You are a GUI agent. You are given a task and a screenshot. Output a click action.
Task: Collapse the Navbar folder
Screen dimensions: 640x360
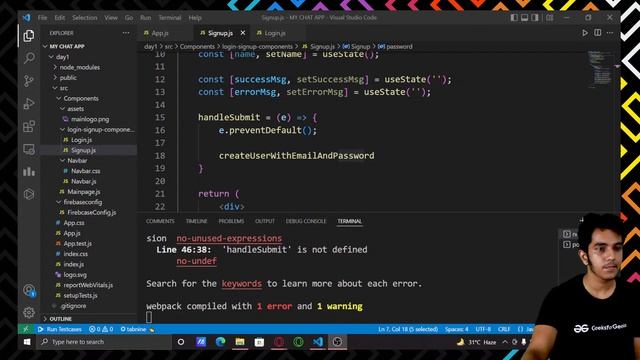pos(77,161)
